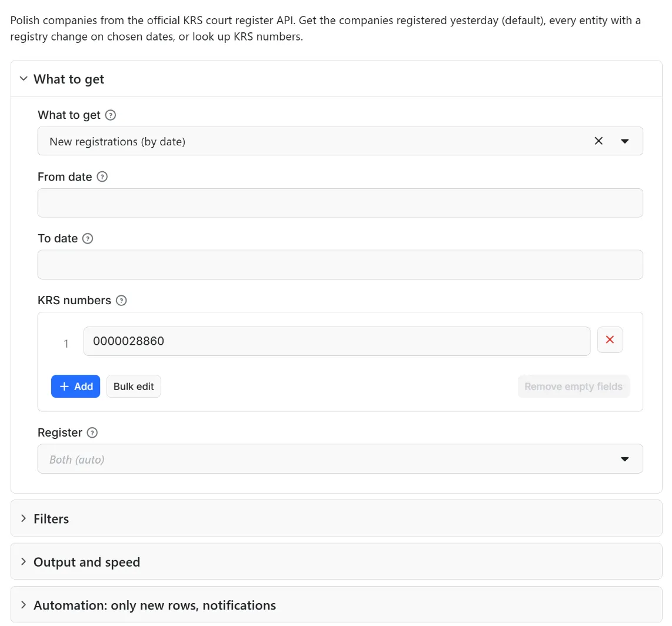Show help for To date
Screen dimensions: 672x626
(x=88, y=239)
